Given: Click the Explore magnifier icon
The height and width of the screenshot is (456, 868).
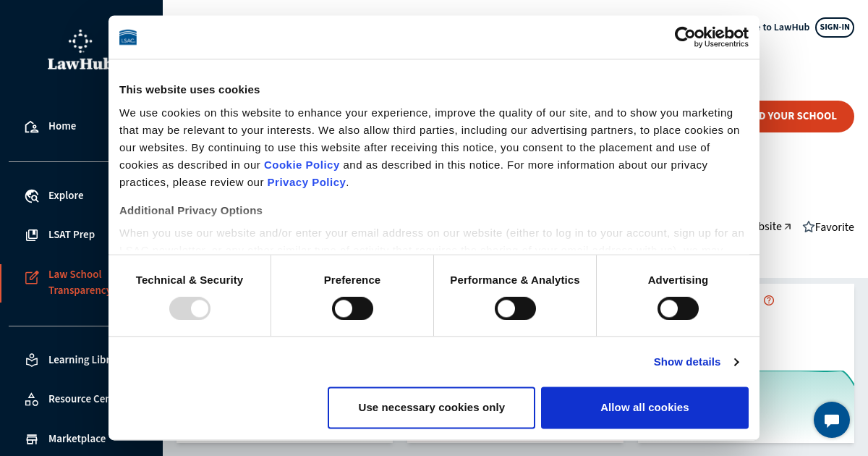Looking at the screenshot, I should [x=31, y=196].
